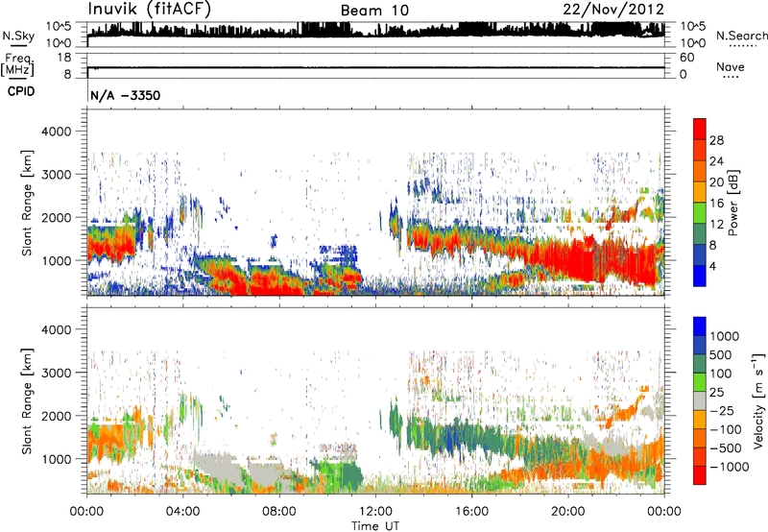Click the 'Velocity [m s-1]' colorbar label

pyautogui.click(x=758, y=400)
